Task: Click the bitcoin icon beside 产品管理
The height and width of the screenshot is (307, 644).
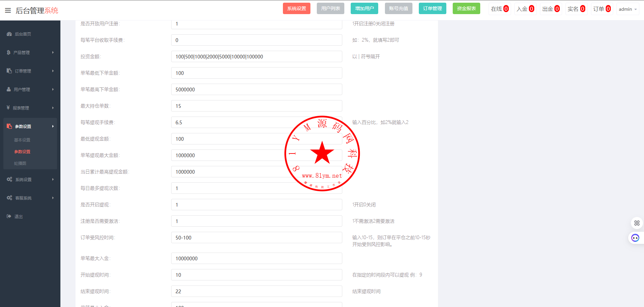Action: click(8, 52)
